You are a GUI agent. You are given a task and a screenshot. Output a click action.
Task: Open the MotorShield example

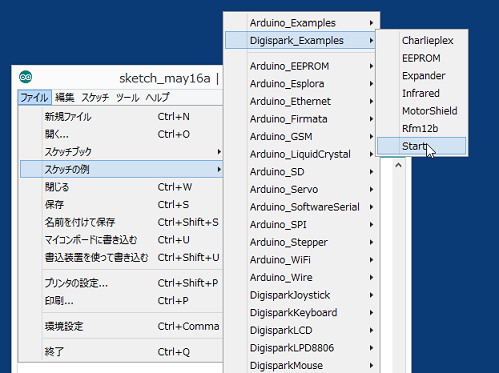pos(422,111)
